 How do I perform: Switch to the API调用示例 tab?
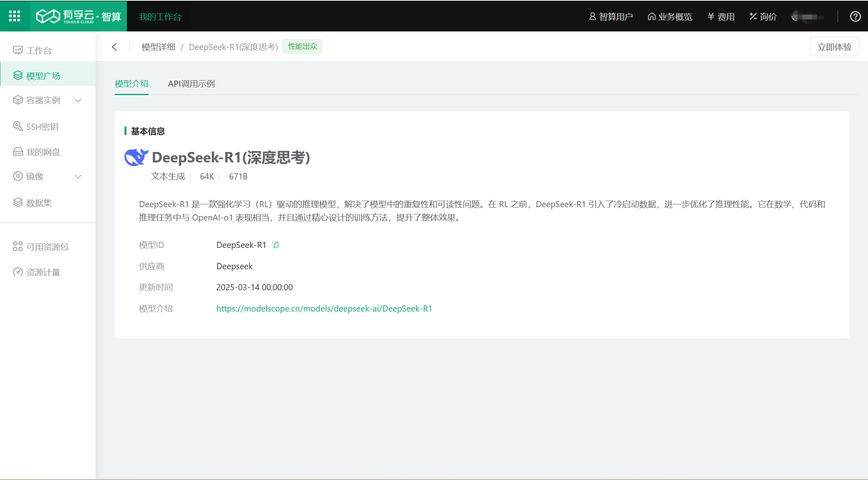pos(191,84)
